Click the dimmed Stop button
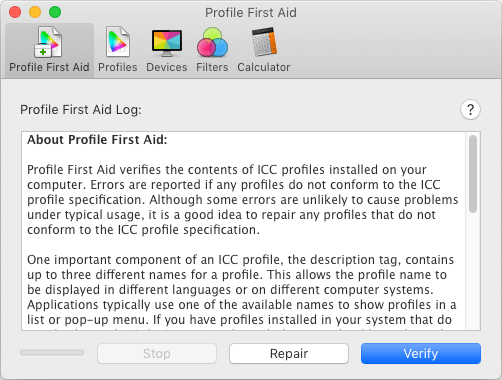The width and height of the screenshot is (502, 380). click(157, 353)
